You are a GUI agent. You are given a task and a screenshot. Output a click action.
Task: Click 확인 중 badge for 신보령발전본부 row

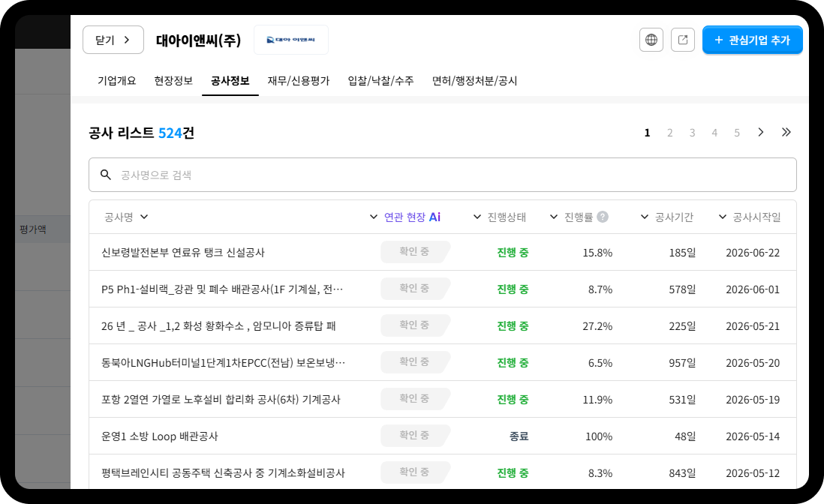click(415, 252)
